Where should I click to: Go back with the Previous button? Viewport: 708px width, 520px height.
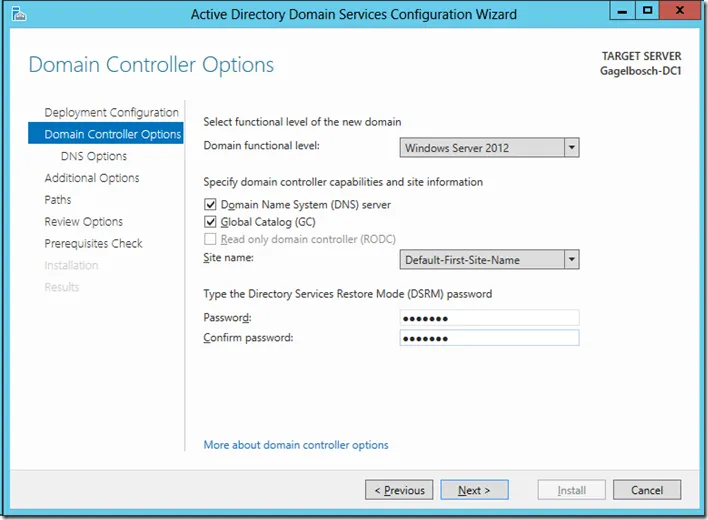[400, 490]
